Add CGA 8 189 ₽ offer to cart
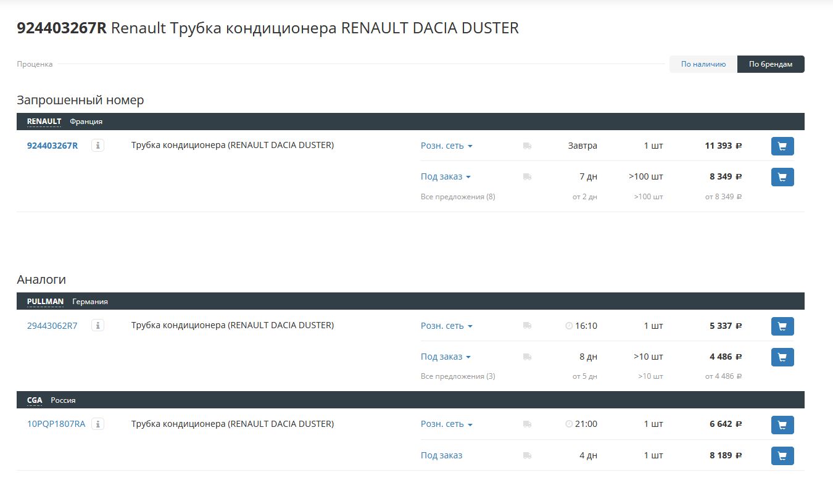The height and width of the screenshot is (504, 833). tap(782, 456)
